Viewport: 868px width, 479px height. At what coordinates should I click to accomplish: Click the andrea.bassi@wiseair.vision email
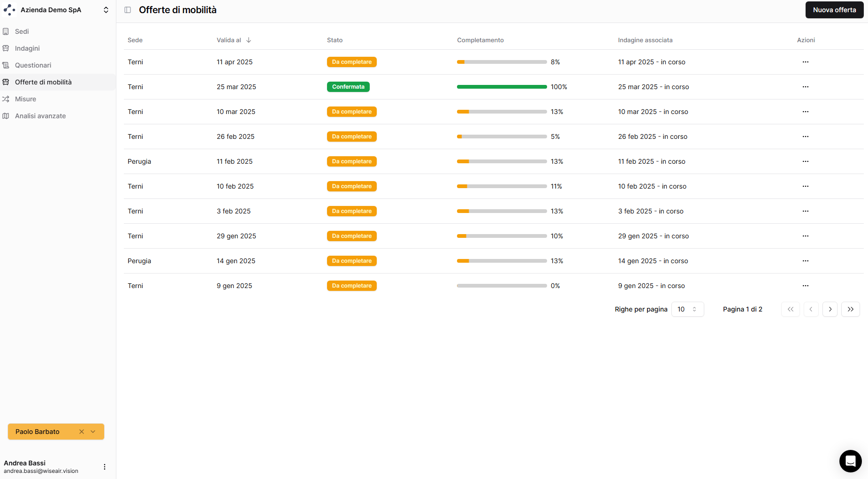point(41,471)
